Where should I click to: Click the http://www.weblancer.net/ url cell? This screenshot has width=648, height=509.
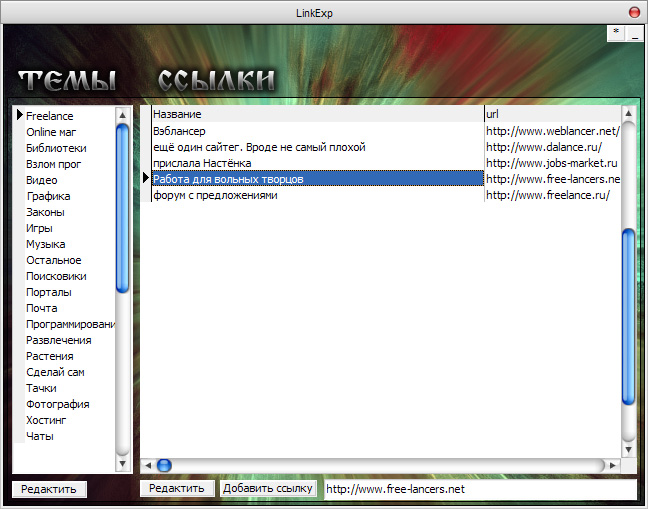tap(553, 131)
